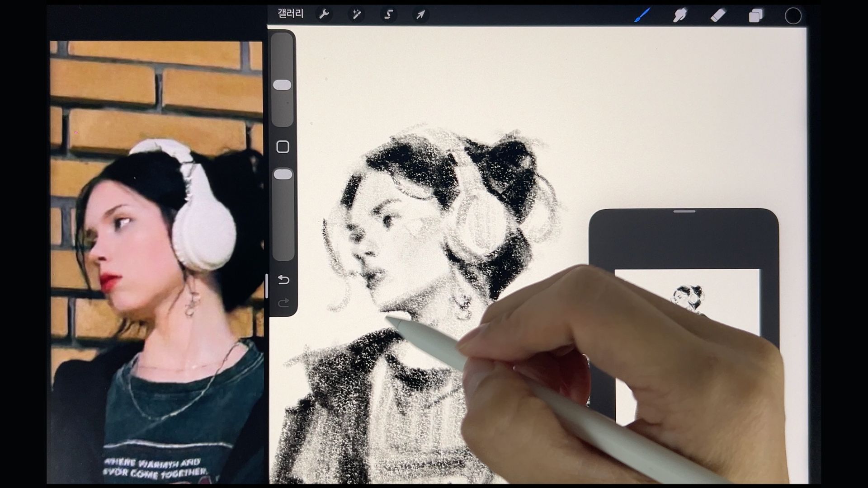Activate the Selection S-ribbon tool

(x=388, y=14)
